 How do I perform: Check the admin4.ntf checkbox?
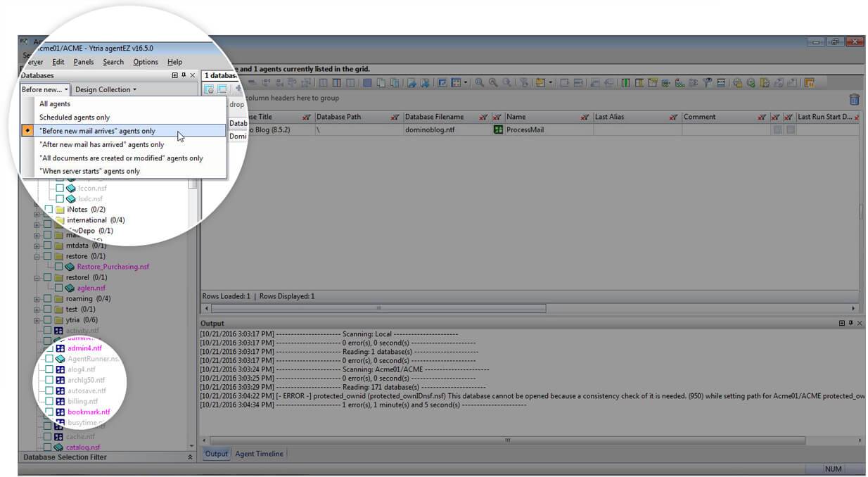point(49,348)
